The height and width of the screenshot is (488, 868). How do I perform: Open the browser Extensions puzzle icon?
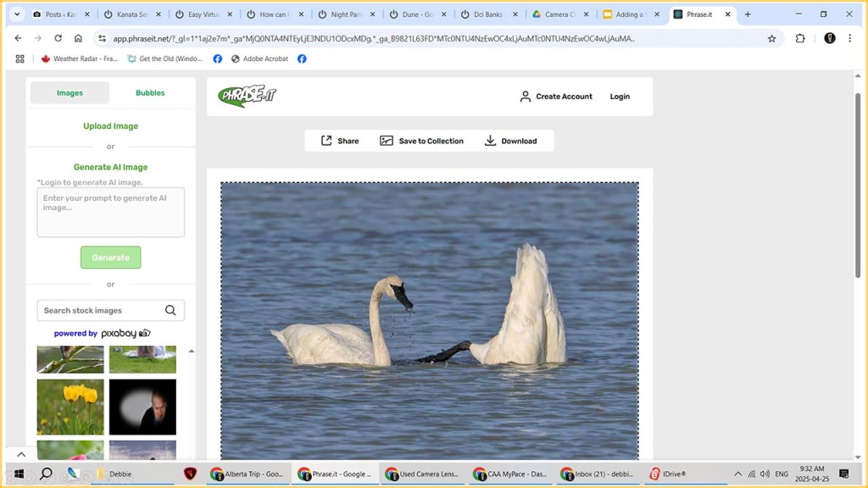coord(800,38)
